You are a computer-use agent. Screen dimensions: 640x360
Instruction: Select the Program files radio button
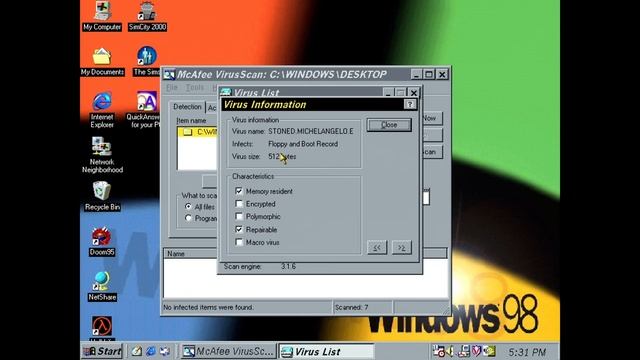click(188, 218)
